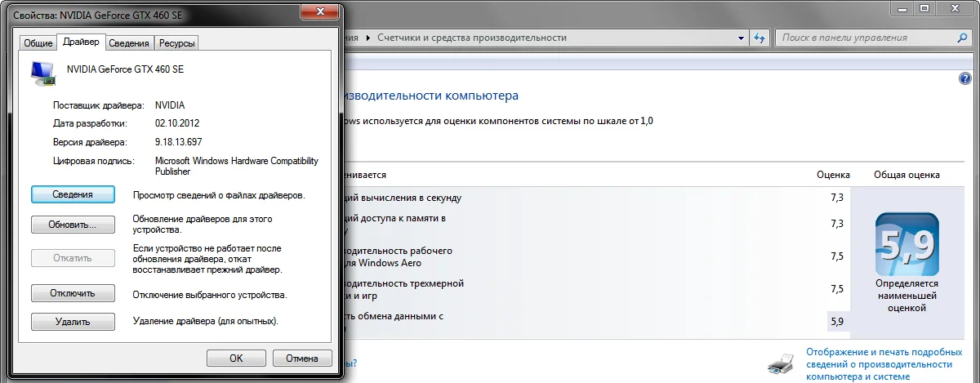Viewport: 980px width, 383px height.
Task: Cancel the dialog with Отмена
Action: [x=302, y=359]
